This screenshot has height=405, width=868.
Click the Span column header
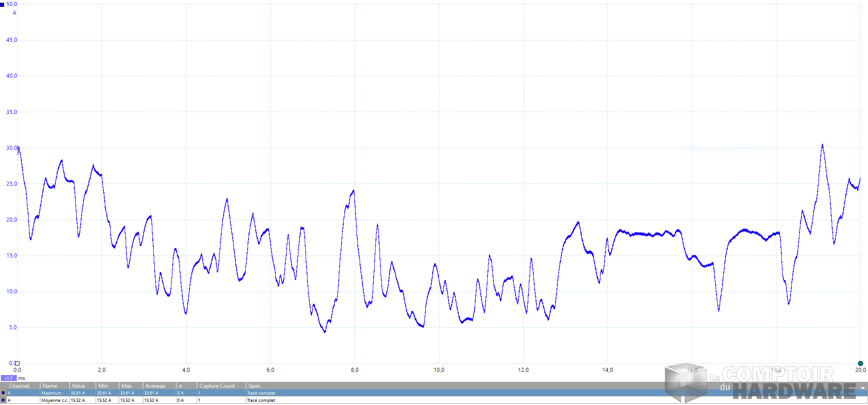254,386
